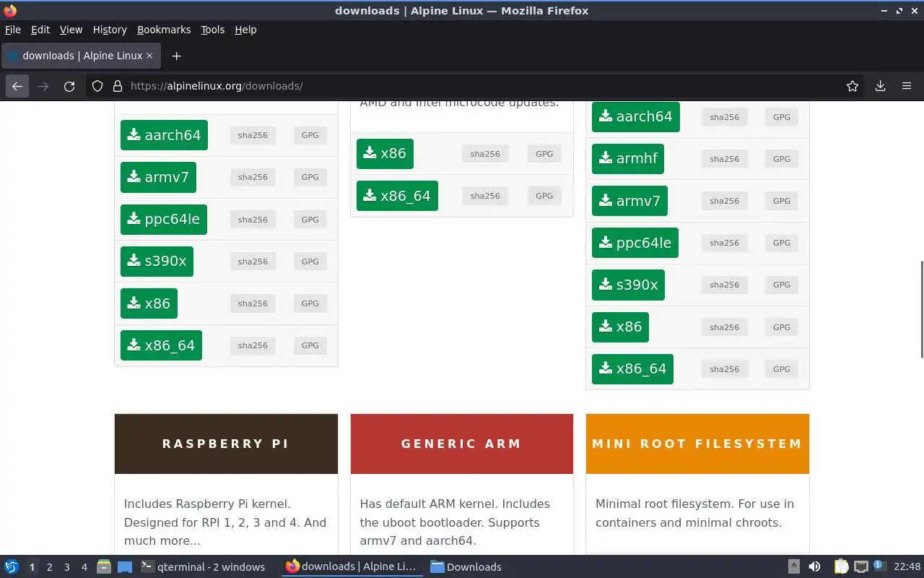Open the View menu

click(x=71, y=30)
